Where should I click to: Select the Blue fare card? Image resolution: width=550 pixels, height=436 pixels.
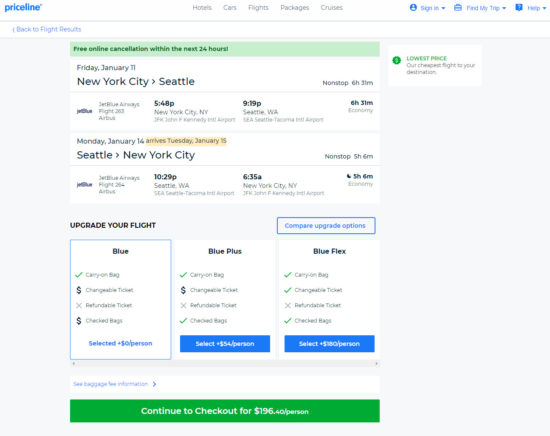121,300
